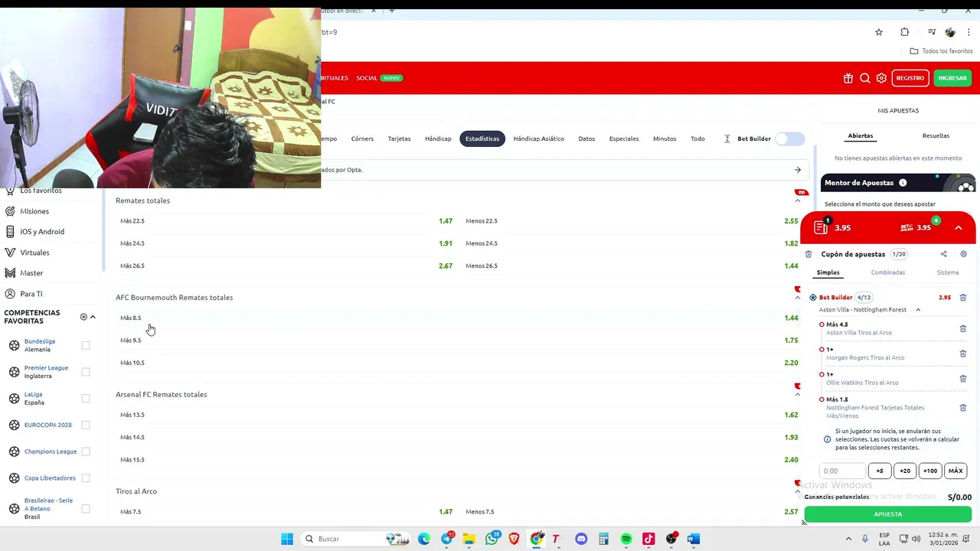Switch to the Hándicap Asiático tab
This screenshot has height=551, width=980.
[x=538, y=139]
